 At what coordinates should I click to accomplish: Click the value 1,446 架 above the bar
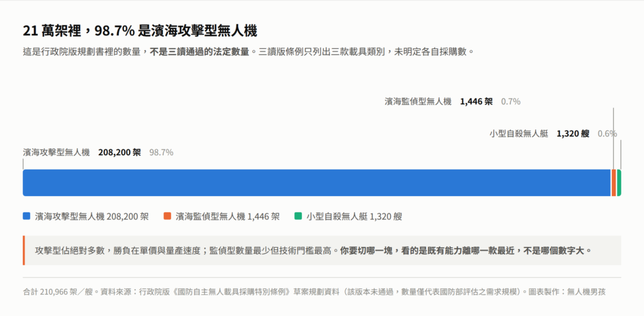coord(477,101)
